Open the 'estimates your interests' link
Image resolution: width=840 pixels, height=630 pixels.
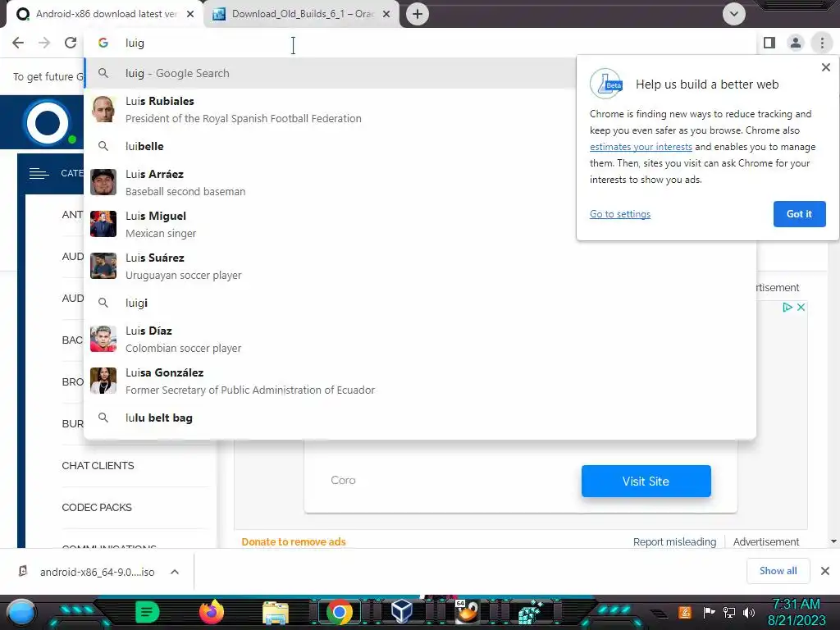pos(641,147)
